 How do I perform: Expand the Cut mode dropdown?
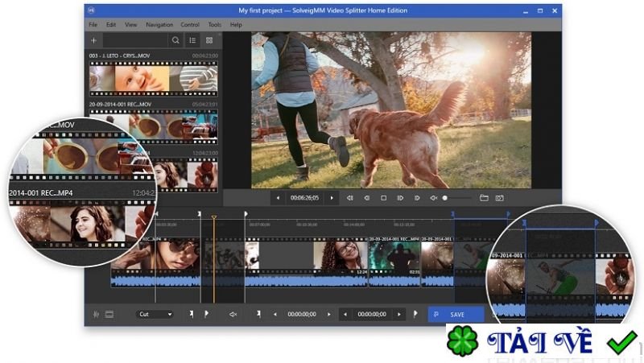pyautogui.click(x=155, y=314)
